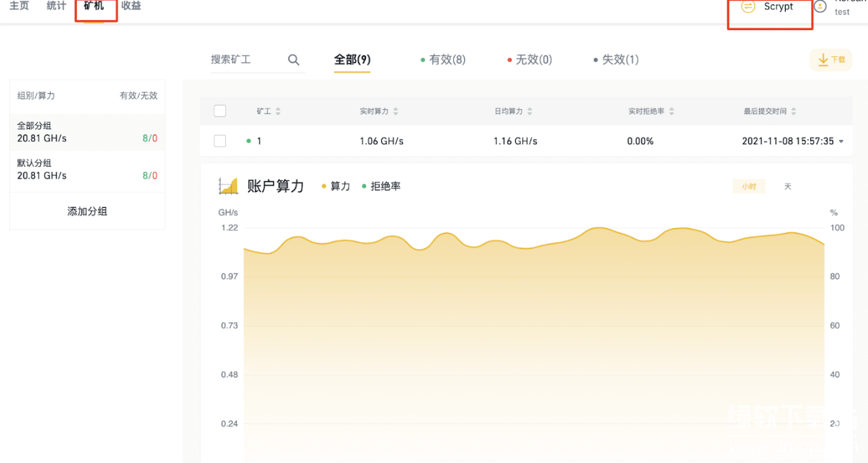Viewport: 868px width, 463px height.
Task: Sort by 日均算力 column arrows
Action: 530,112
